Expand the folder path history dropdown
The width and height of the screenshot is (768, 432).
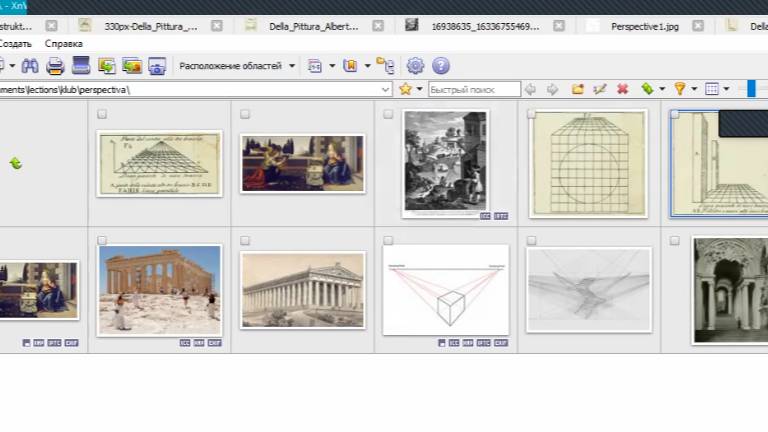(385, 90)
